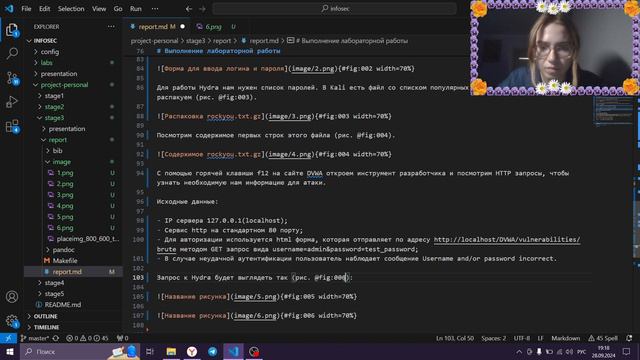The height and width of the screenshot is (360, 640).
Task: Expand the TIMELINE section
Action: pos(46,327)
